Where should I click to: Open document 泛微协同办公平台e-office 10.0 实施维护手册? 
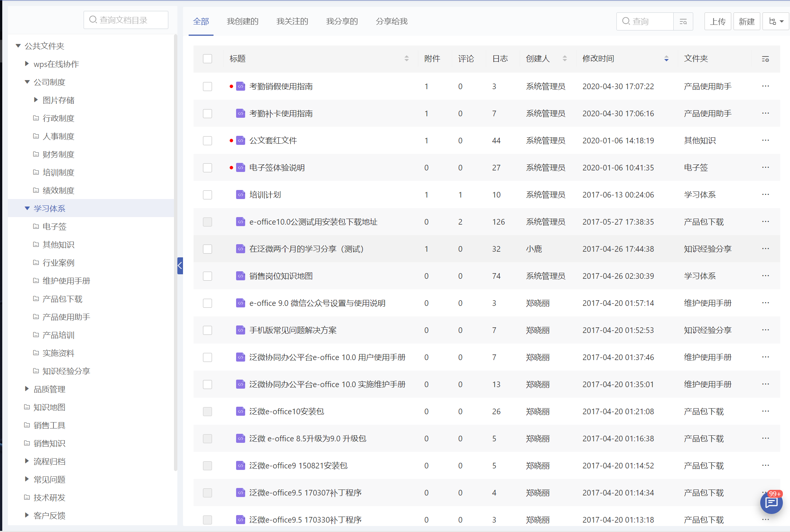(x=327, y=385)
